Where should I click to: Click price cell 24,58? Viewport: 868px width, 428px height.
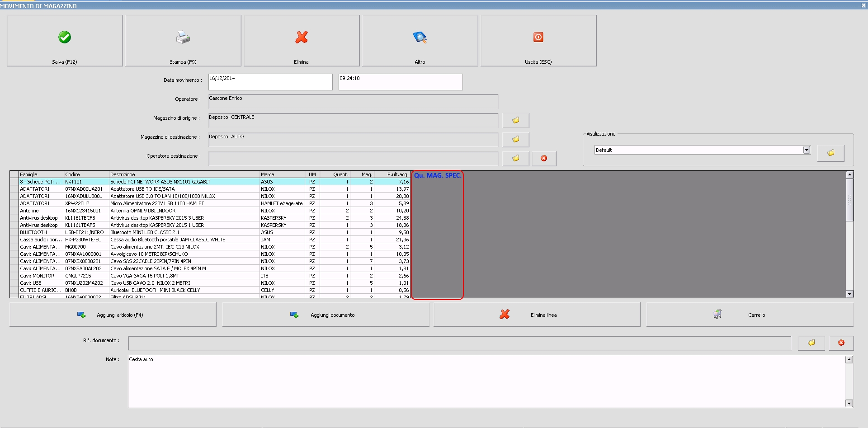pos(392,218)
